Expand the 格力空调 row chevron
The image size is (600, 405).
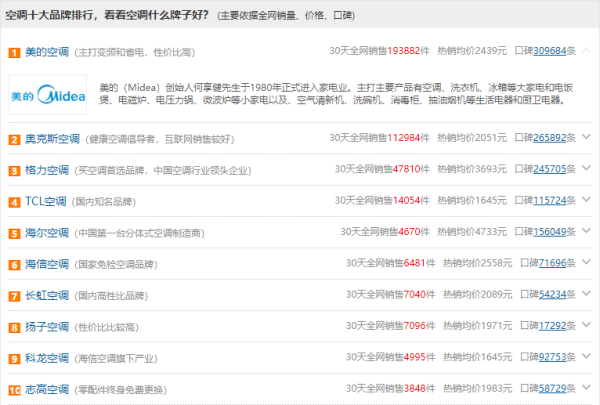[586, 168]
